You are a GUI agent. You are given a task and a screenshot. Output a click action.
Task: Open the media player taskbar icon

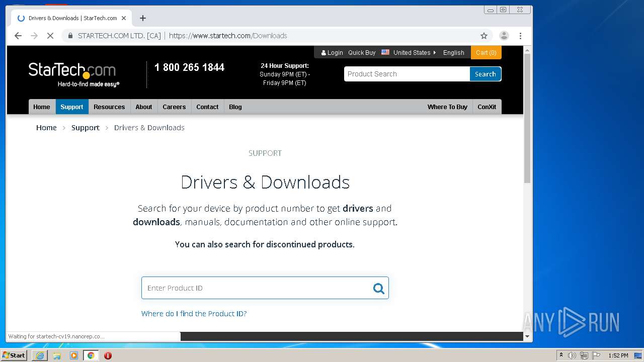[74, 355]
